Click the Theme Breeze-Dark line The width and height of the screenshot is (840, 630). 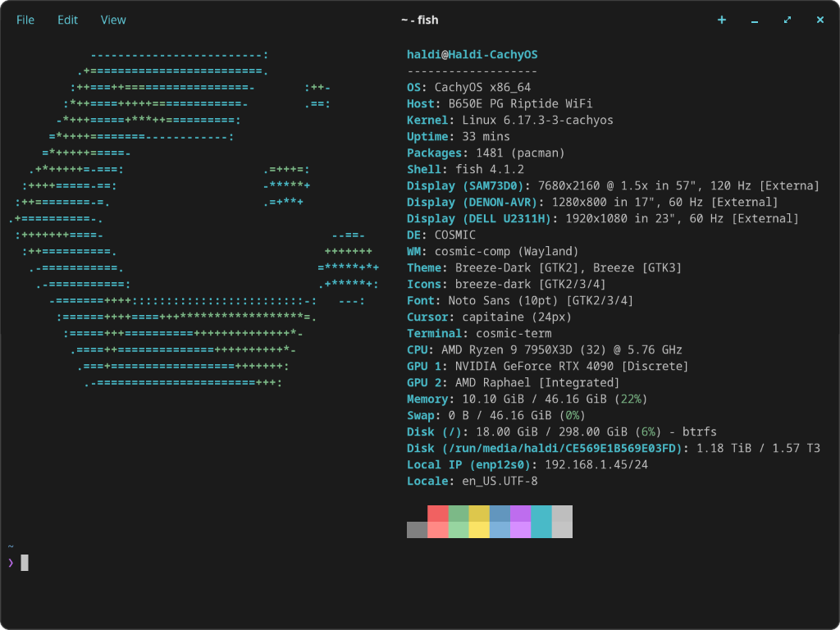click(x=545, y=268)
